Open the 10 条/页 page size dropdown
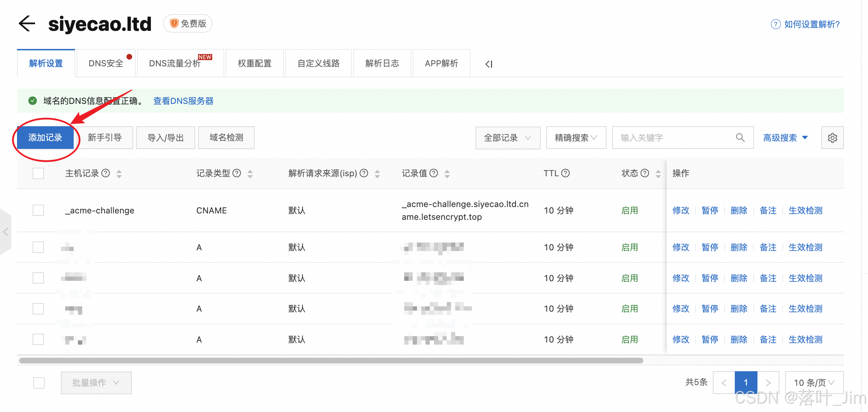The image size is (868, 412). tap(814, 383)
